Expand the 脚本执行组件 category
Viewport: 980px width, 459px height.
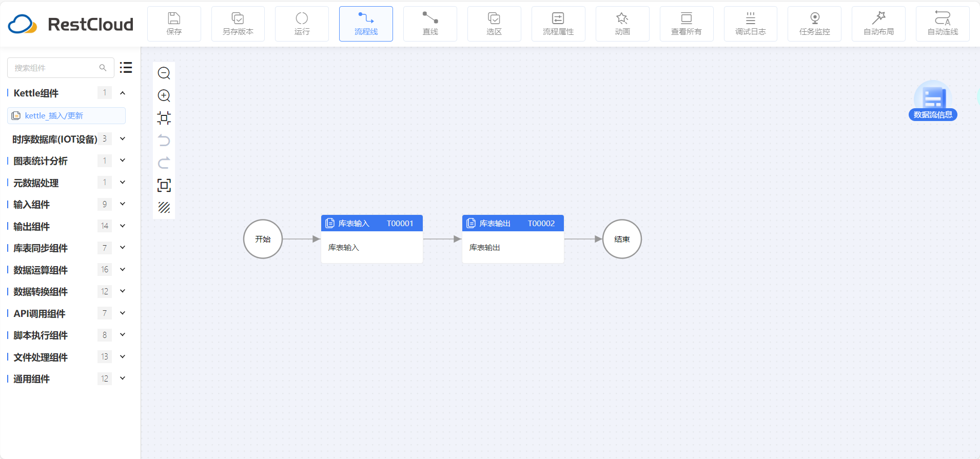[x=123, y=335]
